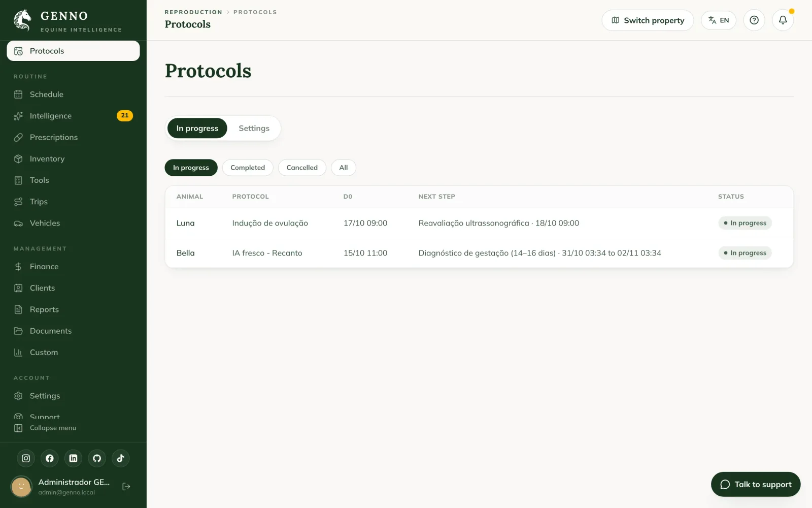Click the Status column header
The height and width of the screenshot is (508, 812).
pos(731,197)
